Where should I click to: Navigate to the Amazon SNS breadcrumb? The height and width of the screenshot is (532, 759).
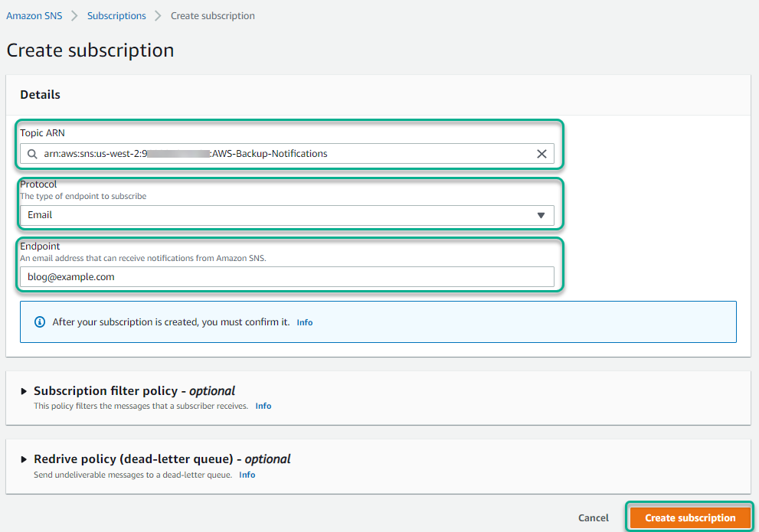click(x=34, y=15)
